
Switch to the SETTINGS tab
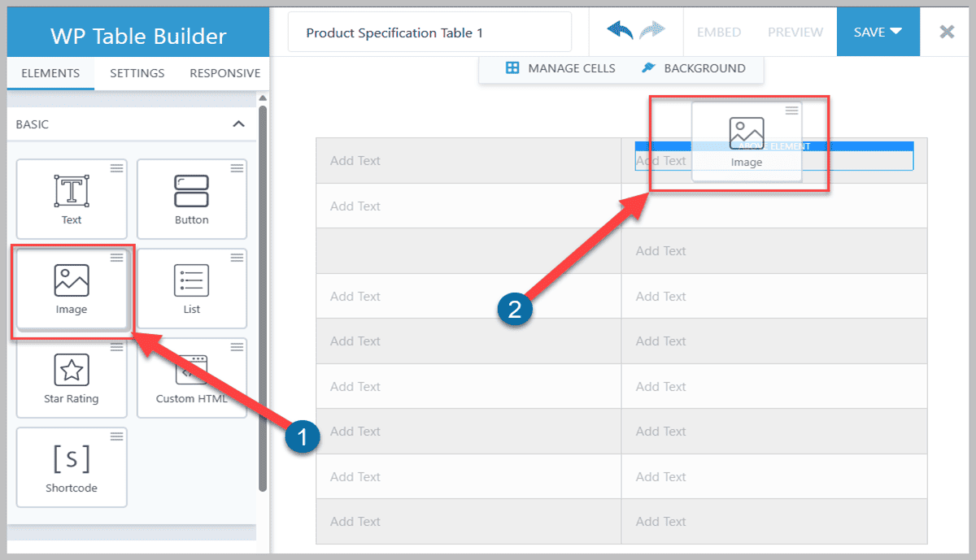(x=137, y=73)
